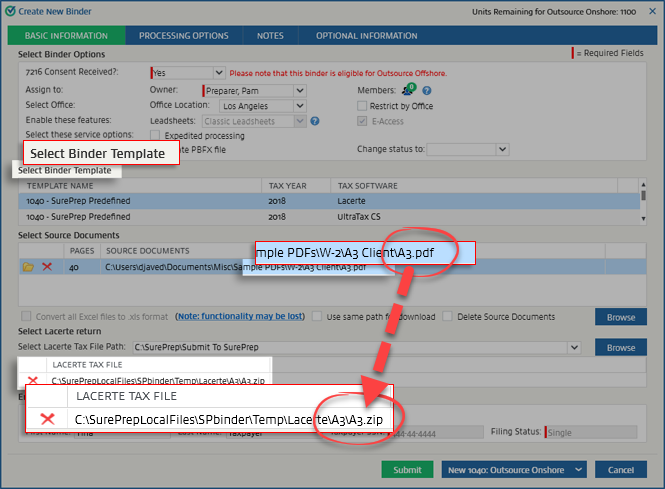Image resolution: width=665 pixels, height=489 pixels.
Task: Remove the source document with red X
Action: click(47, 267)
